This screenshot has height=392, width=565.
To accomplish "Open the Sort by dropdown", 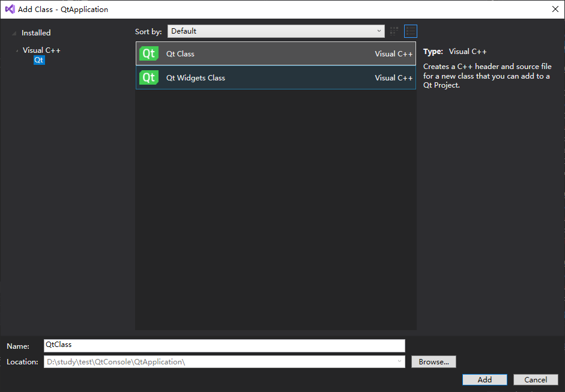I will point(276,31).
